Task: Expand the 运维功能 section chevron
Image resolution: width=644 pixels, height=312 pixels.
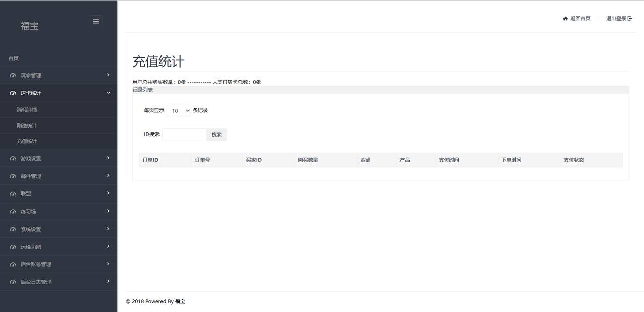Action: coord(108,246)
